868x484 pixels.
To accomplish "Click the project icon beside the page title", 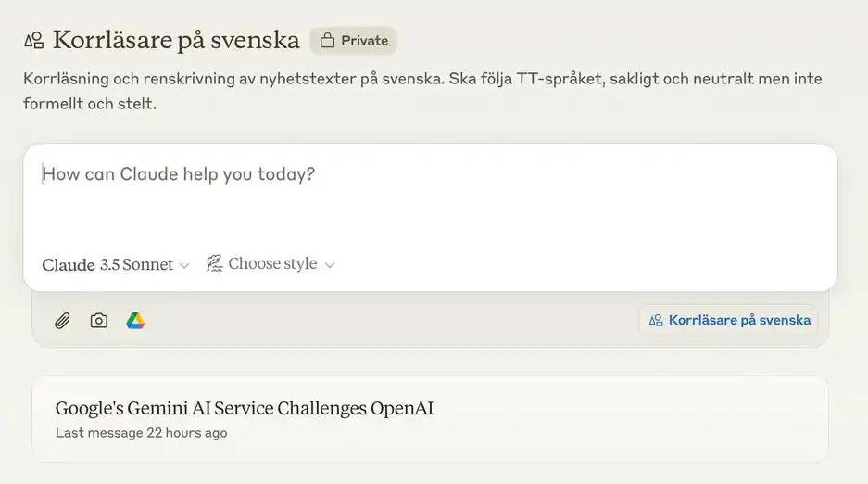I will point(34,41).
